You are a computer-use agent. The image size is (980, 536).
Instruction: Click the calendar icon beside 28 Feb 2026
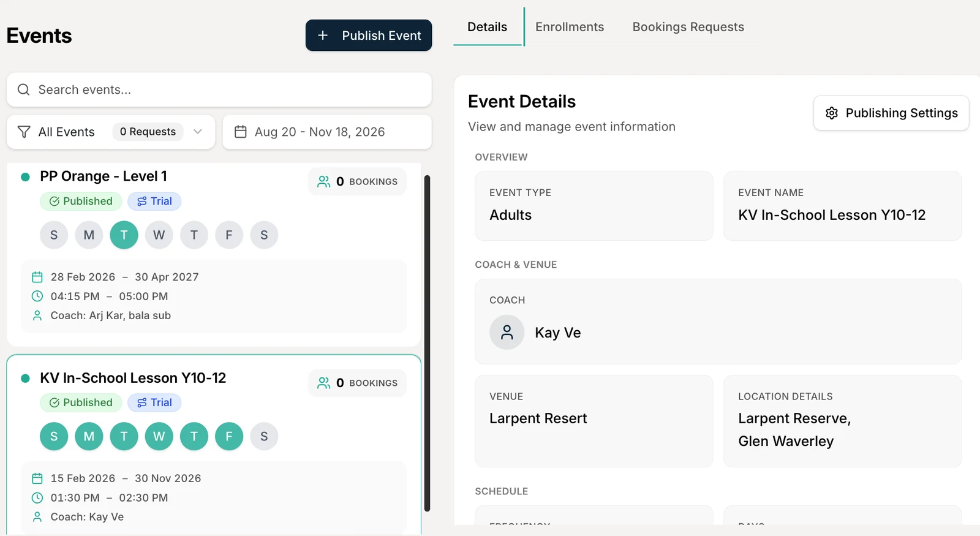pyautogui.click(x=37, y=277)
